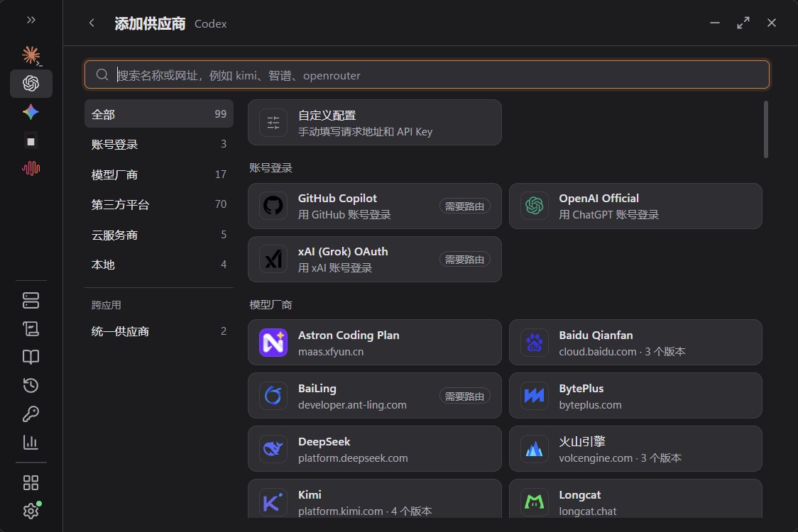Choose the DeepSeek provider card

[375, 448]
